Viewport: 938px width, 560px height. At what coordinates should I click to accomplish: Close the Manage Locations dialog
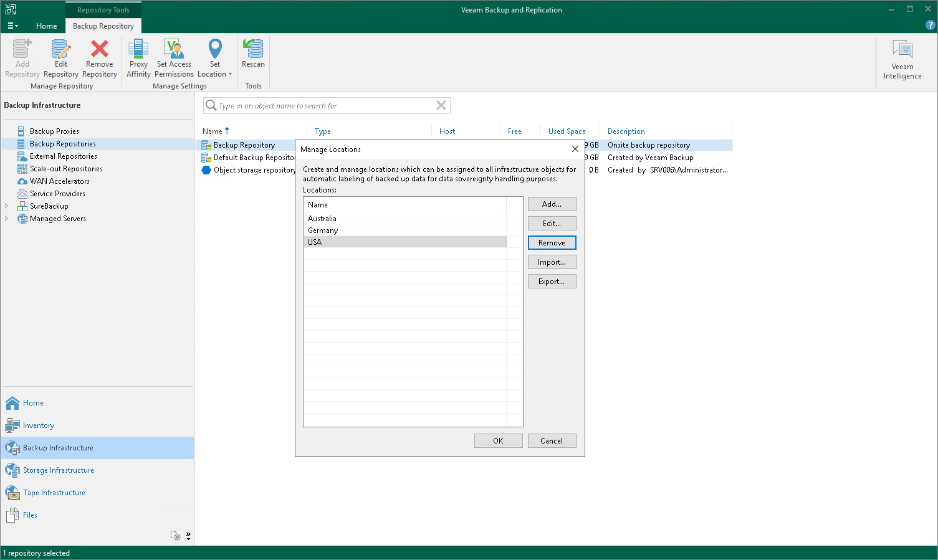tap(575, 149)
